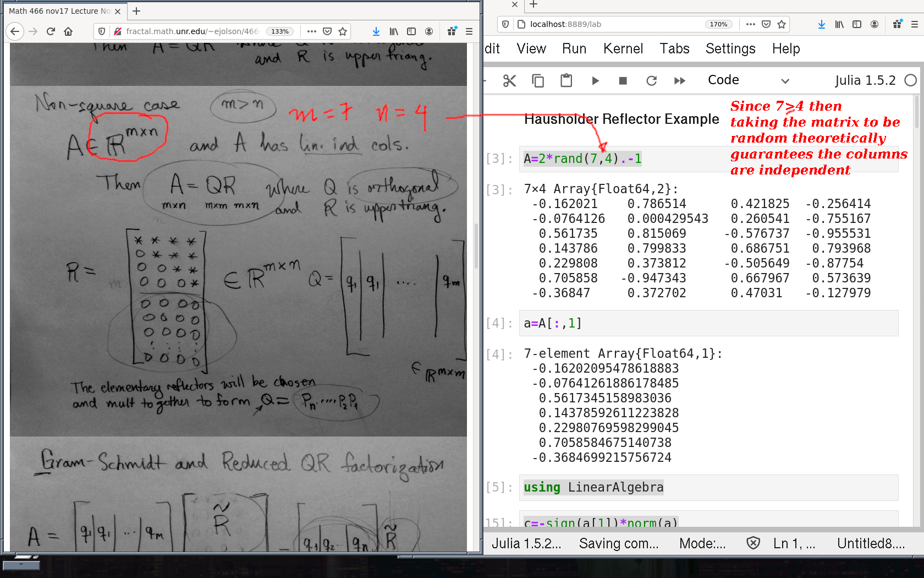This screenshot has width=924, height=578.
Task: Open the Kernel menu
Action: [x=623, y=48]
